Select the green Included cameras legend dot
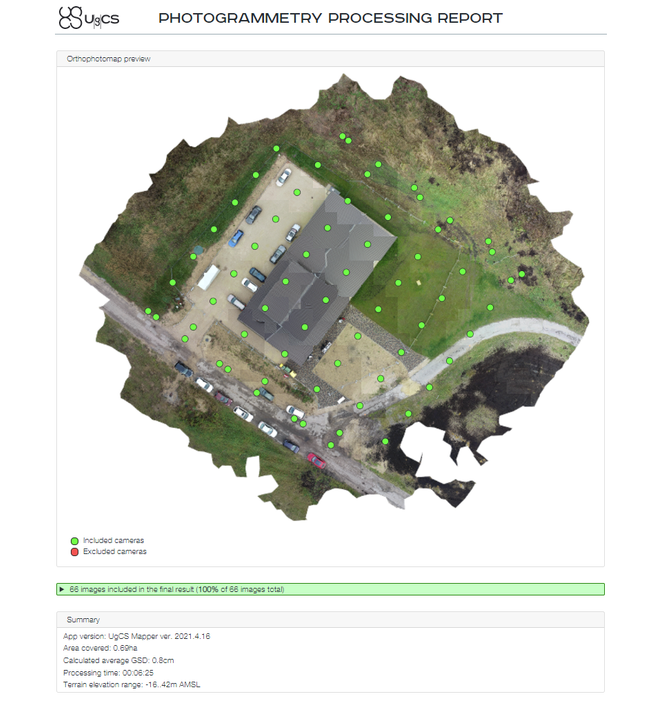This screenshot has height=701, width=655. click(x=74, y=540)
